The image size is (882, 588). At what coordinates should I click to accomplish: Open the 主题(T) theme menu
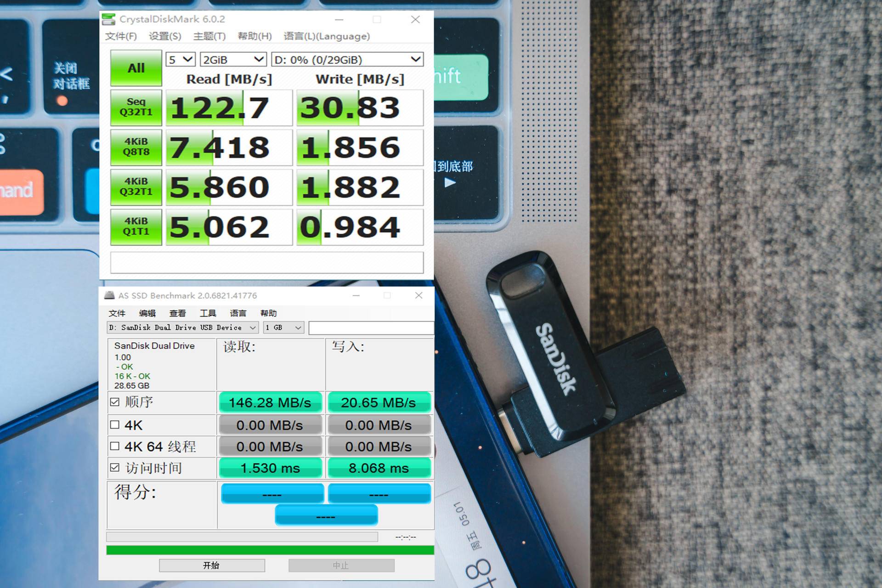pyautogui.click(x=209, y=36)
